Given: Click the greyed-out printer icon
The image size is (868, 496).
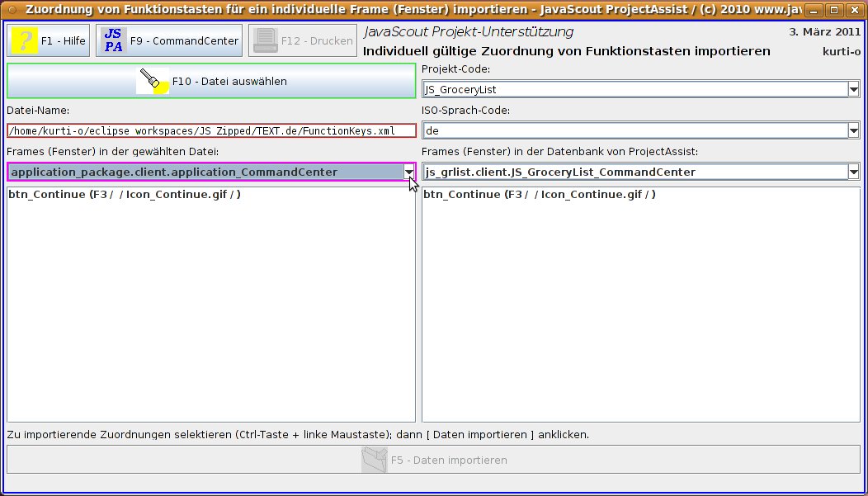Looking at the screenshot, I should pyautogui.click(x=265, y=40).
